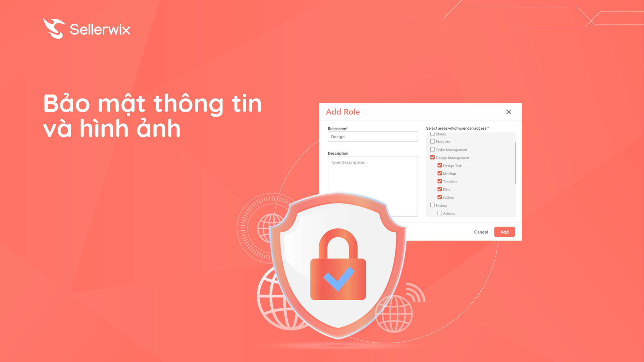Click the close X button on dialog
644x362 pixels.
(x=508, y=112)
